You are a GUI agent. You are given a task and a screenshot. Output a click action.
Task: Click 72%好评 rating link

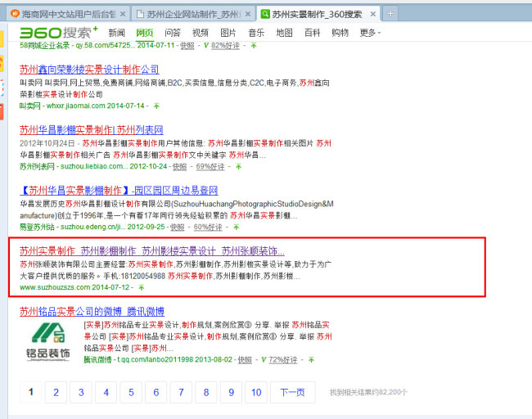pos(283,359)
